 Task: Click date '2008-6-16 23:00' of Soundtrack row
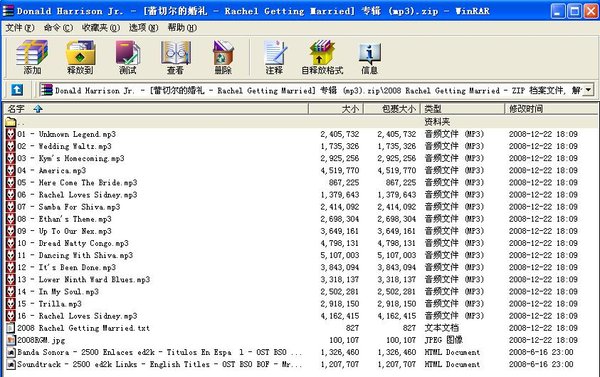pos(541,364)
